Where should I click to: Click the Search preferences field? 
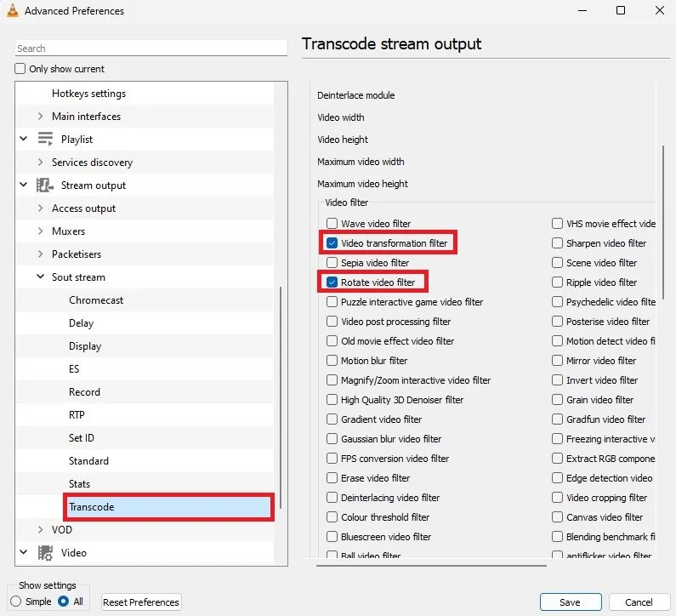click(x=151, y=48)
